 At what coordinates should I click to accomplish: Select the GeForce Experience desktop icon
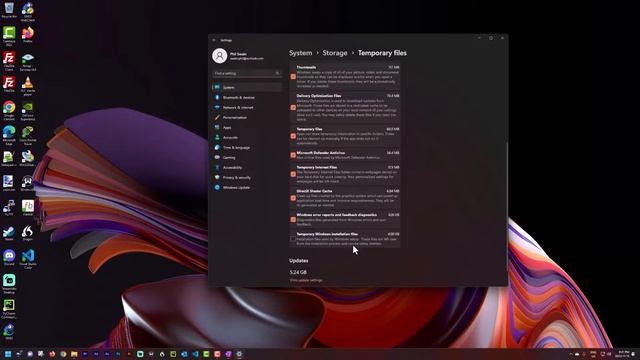(x=28, y=110)
